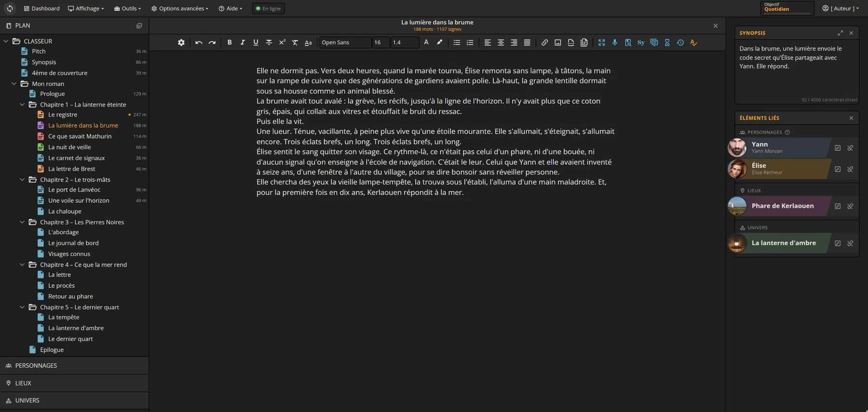The image size is (868, 412).
Task: Open editor settings gear in toolbar
Action: pos(181,42)
